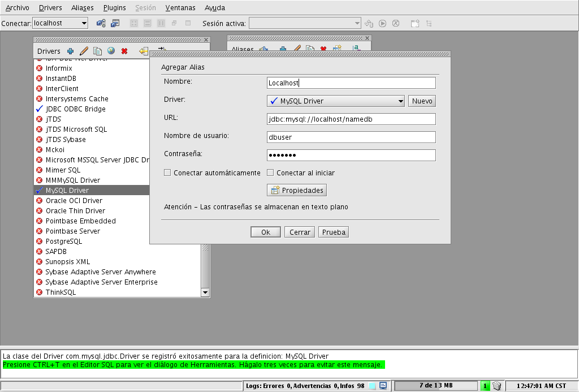
Task: Select the Mimer SQL driver
Action: click(92, 170)
